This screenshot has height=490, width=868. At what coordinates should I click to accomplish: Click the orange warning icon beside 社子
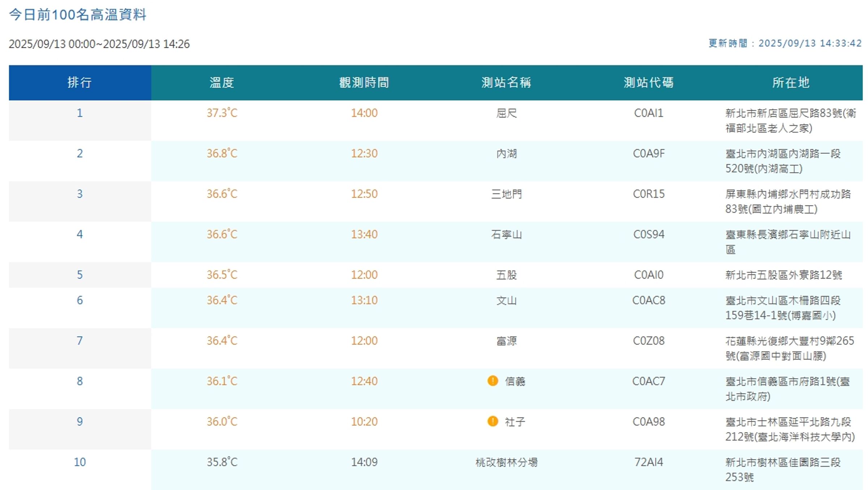click(493, 421)
